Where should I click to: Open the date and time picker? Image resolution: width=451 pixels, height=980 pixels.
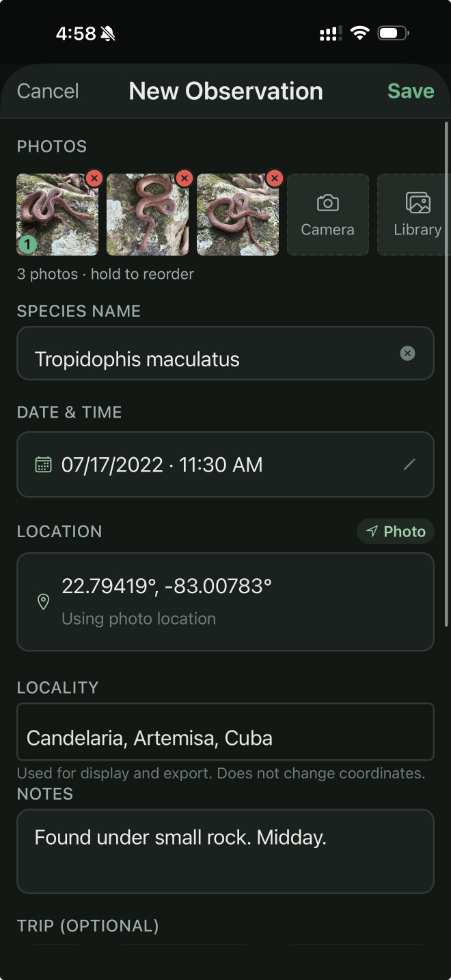point(225,465)
